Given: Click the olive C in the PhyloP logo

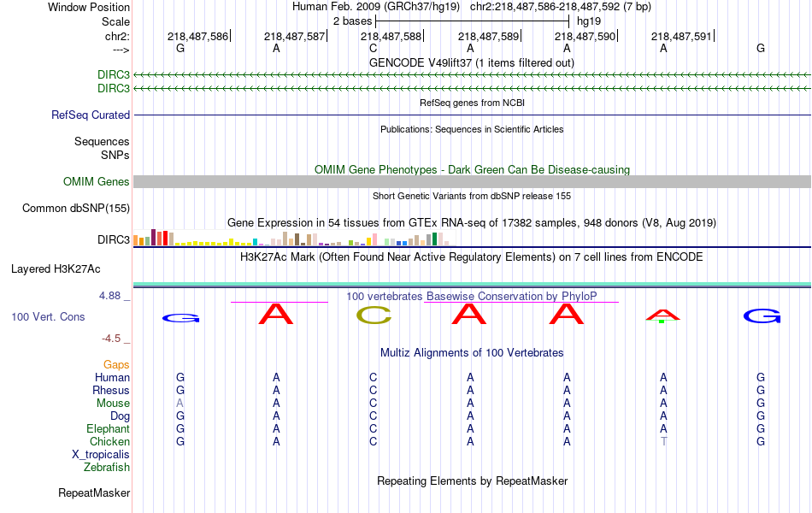Looking at the screenshot, I should (374, 315).
